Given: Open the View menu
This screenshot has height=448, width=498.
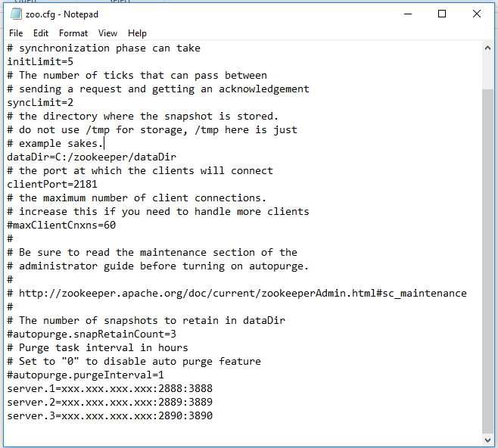Looking at the screenshot, I should (x=108, y=33).
